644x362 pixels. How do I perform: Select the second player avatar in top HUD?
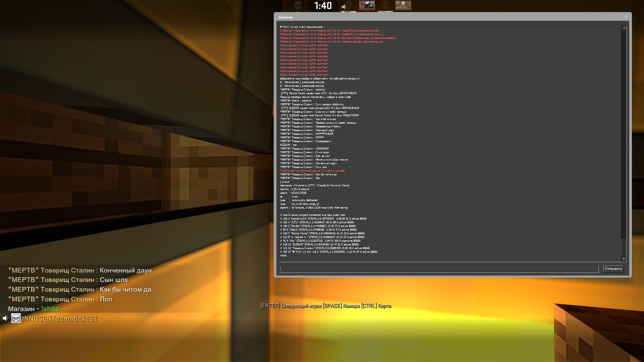[x=403, y=6]
